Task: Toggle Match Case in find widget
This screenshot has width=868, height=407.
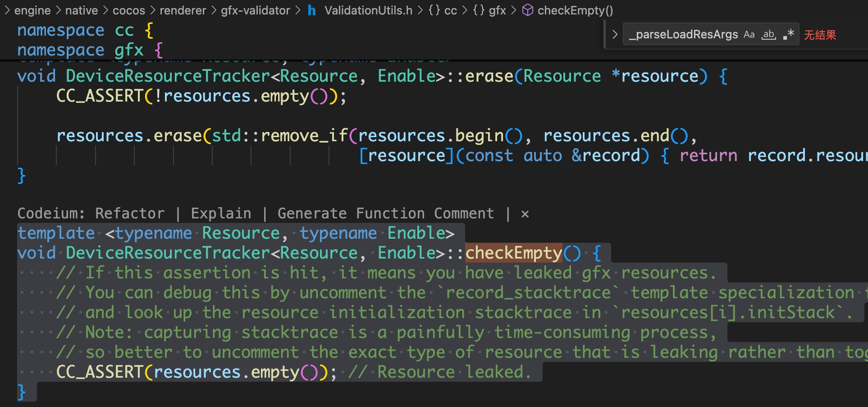Action: coord(749,35)
